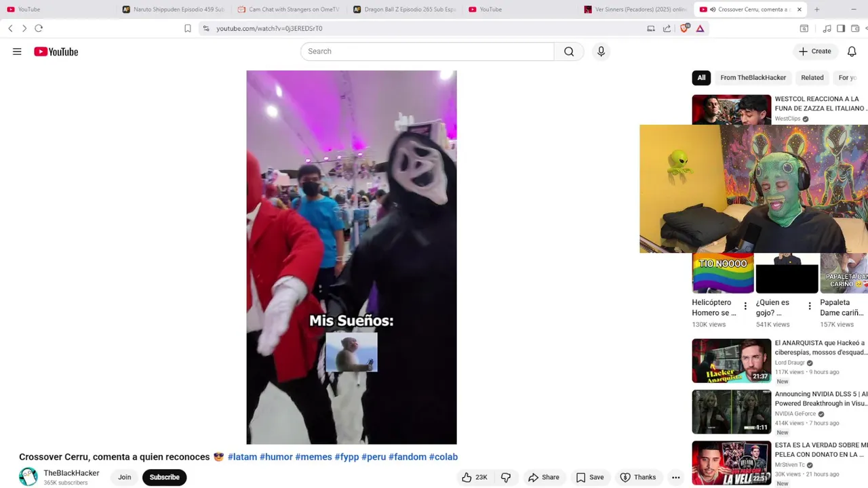The height and width of the screenshot is (488, 868).
Task: Open the install/cast screen icon in address bar
Action: click(651, 28)
